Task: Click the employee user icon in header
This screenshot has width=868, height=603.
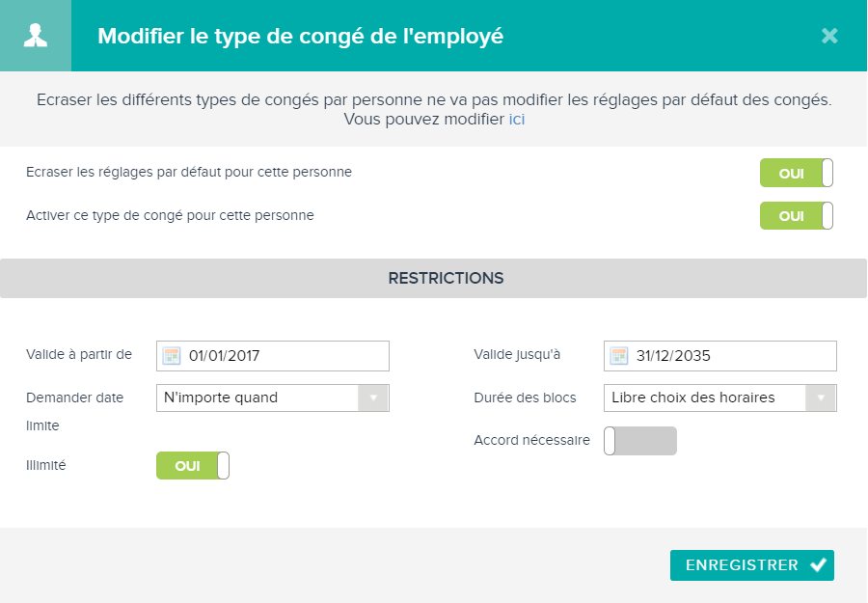Action: coord(36,36)
